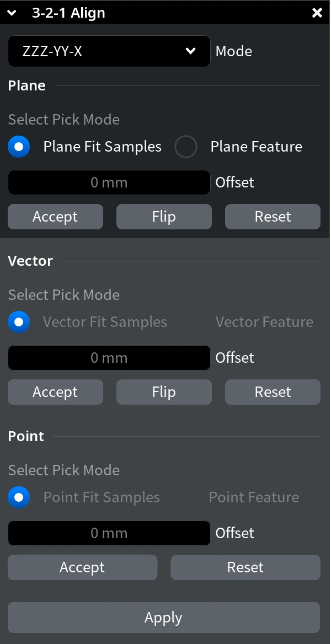This screenshot has height=644, width=331.
Task: Click the Vector Offset input field
Action: click(109, 358)
